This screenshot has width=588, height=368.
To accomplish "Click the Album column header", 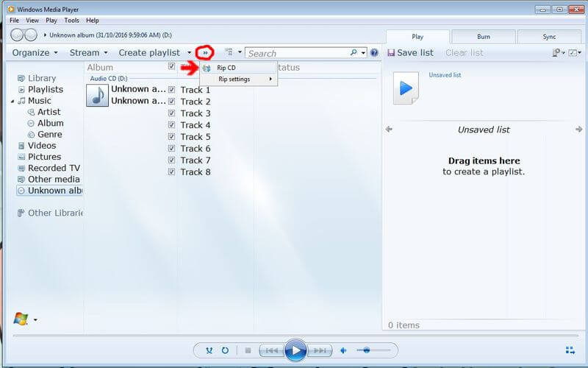I will coord(100,68).
